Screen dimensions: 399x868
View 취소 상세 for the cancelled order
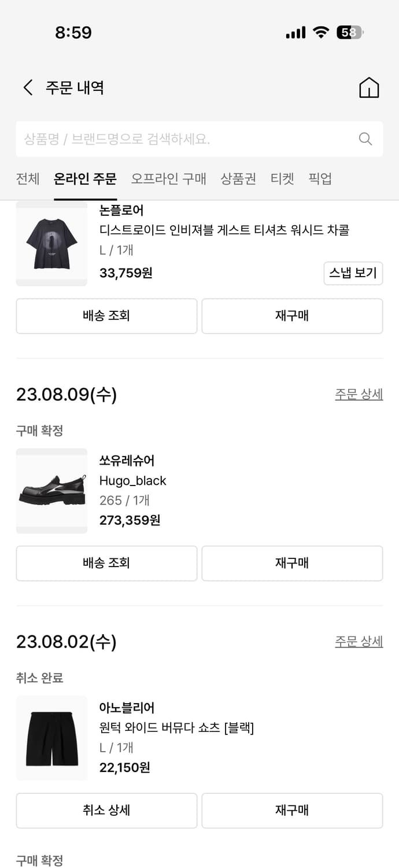click(x=106, y=810)
